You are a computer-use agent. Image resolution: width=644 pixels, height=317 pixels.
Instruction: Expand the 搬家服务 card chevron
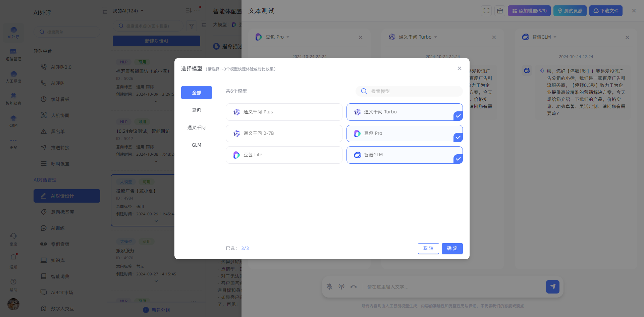[x=156, y=281]
